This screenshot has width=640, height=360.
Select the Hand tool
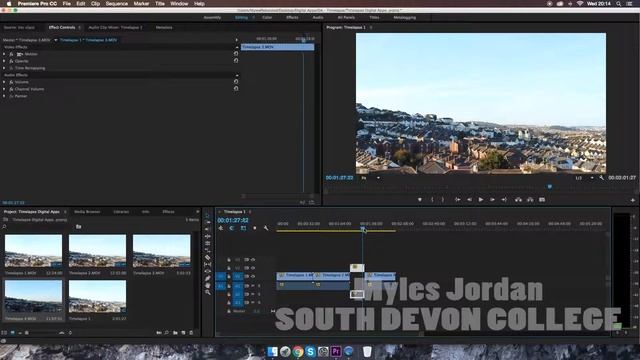(207, 285)
